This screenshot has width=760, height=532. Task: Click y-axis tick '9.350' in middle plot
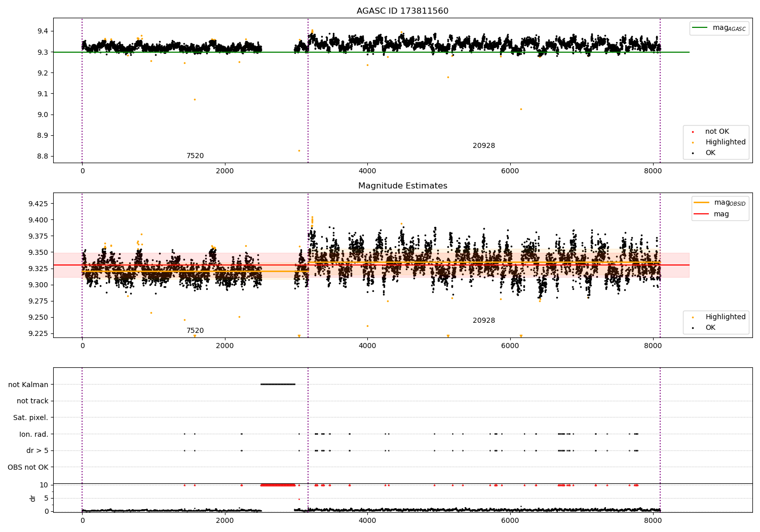(x=39, y=253)
